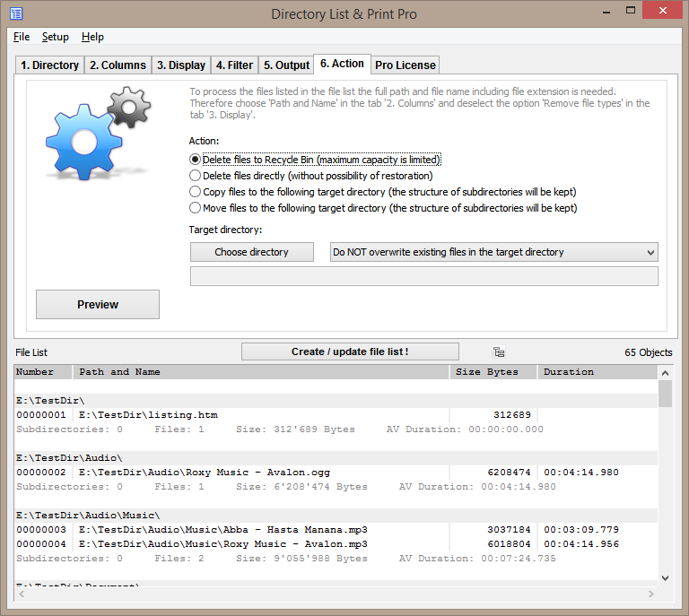Screen dimensions: 689x616
Task: Select Copy files to target directory option
Action: pos(196,192)
